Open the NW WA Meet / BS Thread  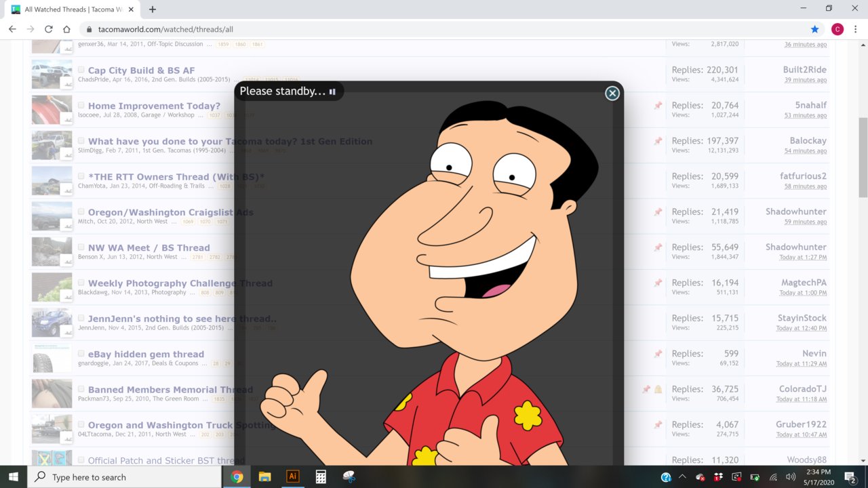point(149,247)
